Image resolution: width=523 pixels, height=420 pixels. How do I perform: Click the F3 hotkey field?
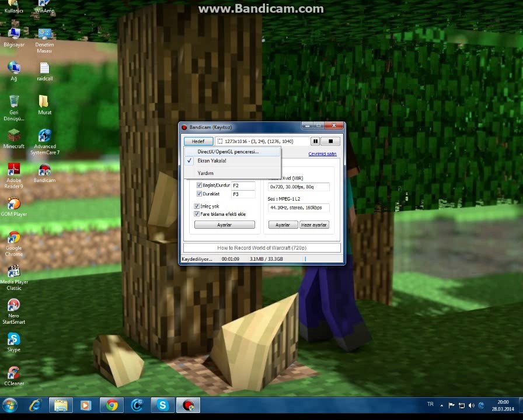tap(243, 194)
